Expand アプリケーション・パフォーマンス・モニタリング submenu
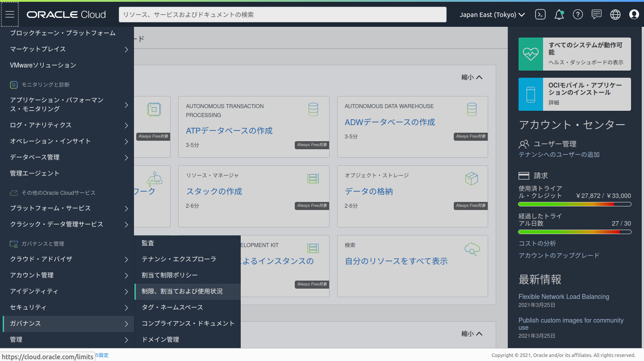 pyautogui.click(x=67, y=105)
